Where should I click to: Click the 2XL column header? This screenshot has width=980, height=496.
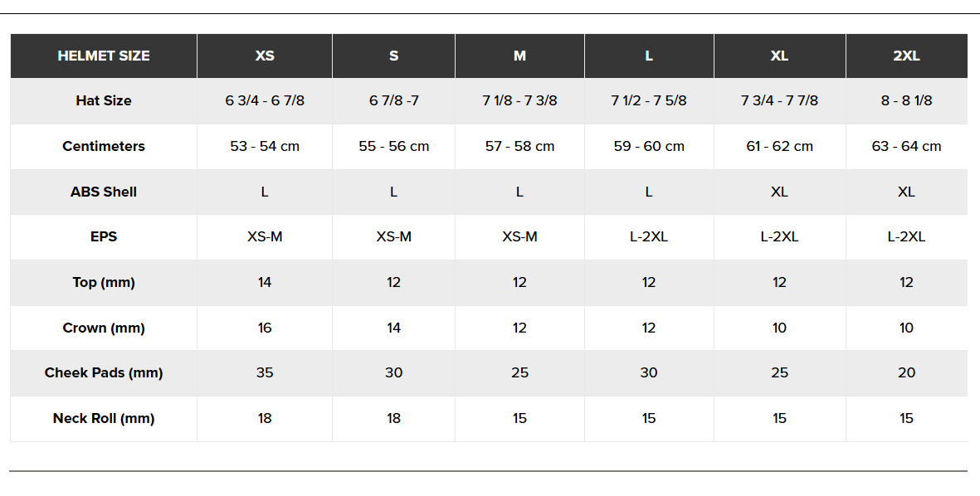click(906, 56)
